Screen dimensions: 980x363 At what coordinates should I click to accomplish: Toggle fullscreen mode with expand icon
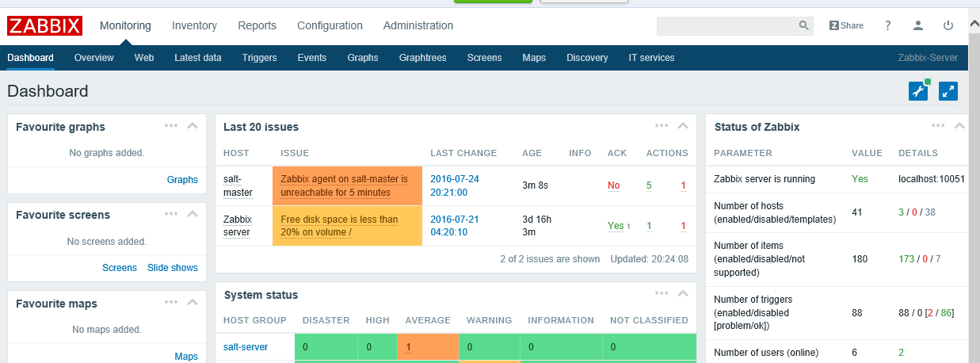(x=948, y=91)
